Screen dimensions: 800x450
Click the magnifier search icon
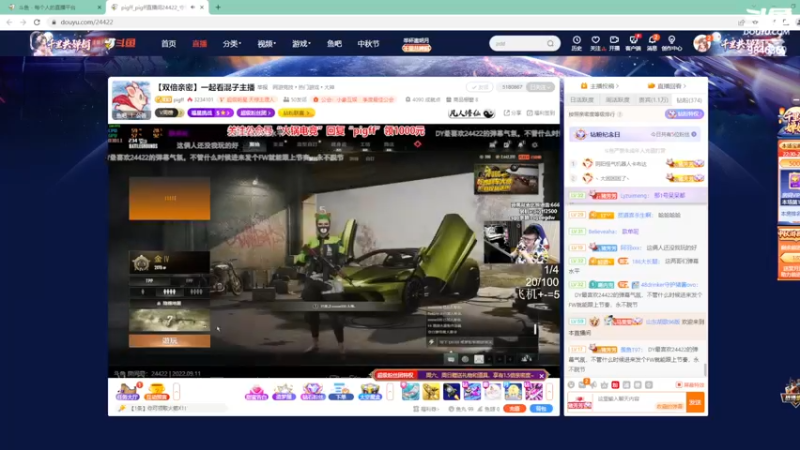click(551, 43)
